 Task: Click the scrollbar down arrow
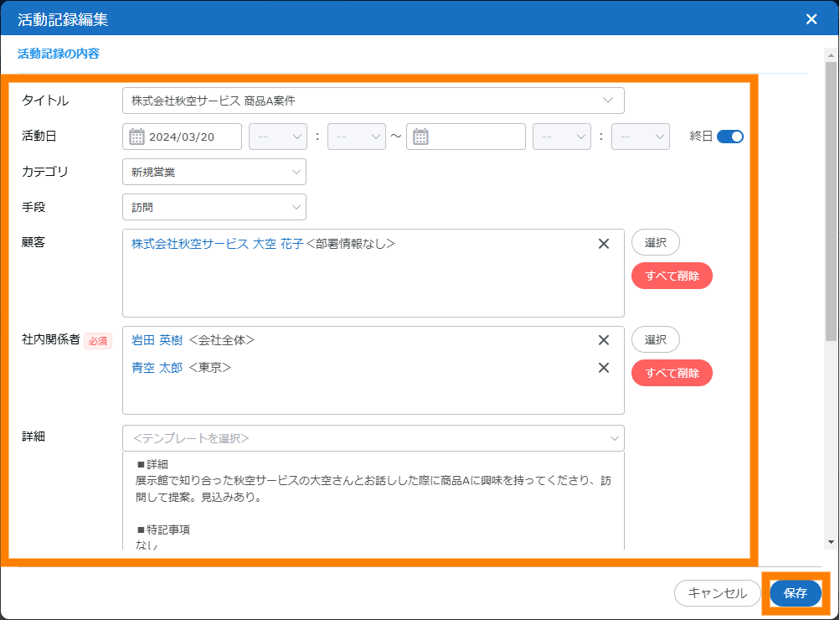point(830,542)
